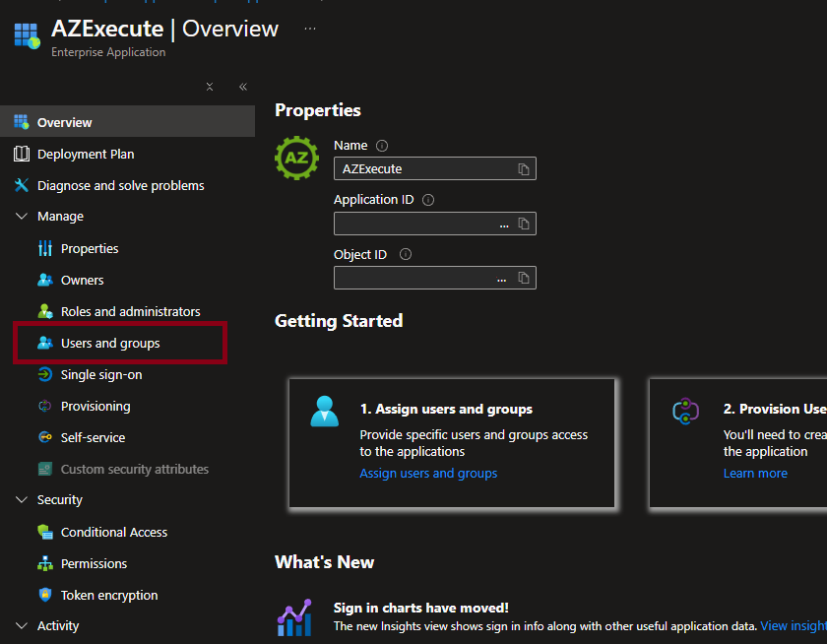Collapse the Manage section chevron
The image size is (827, 644).
(22, 217)
